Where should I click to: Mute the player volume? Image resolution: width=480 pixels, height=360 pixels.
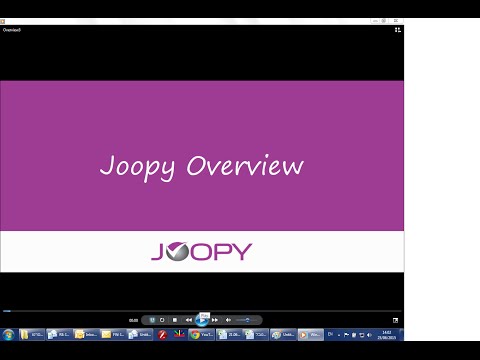[x=228, y=320]
